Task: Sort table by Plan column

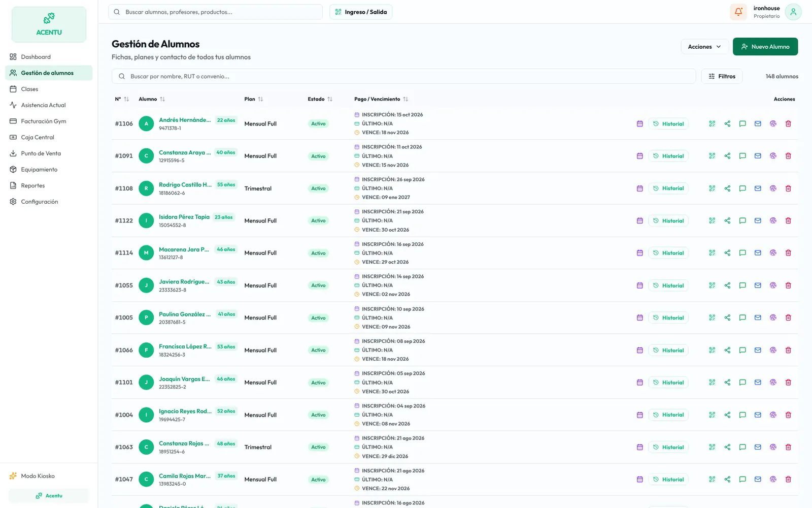Action: click(x=254, y=99)
